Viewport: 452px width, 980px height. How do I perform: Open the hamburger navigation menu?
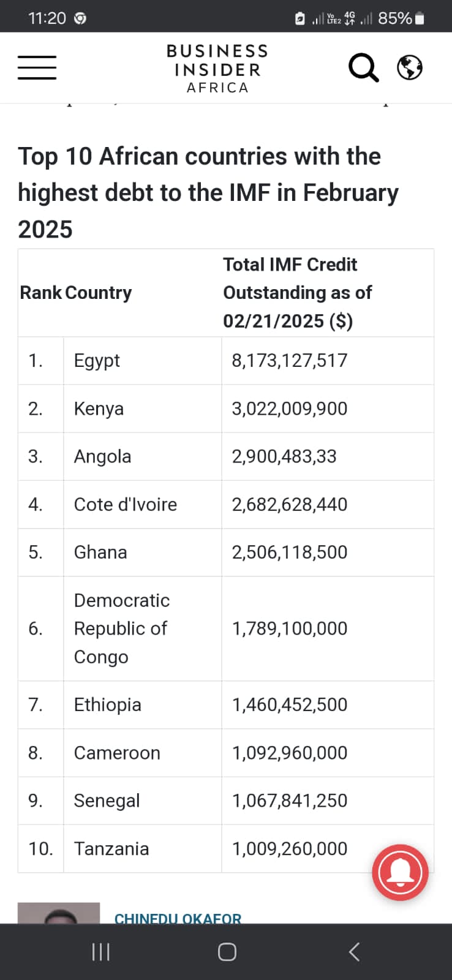pyautogui.click(x=37, y=67)
